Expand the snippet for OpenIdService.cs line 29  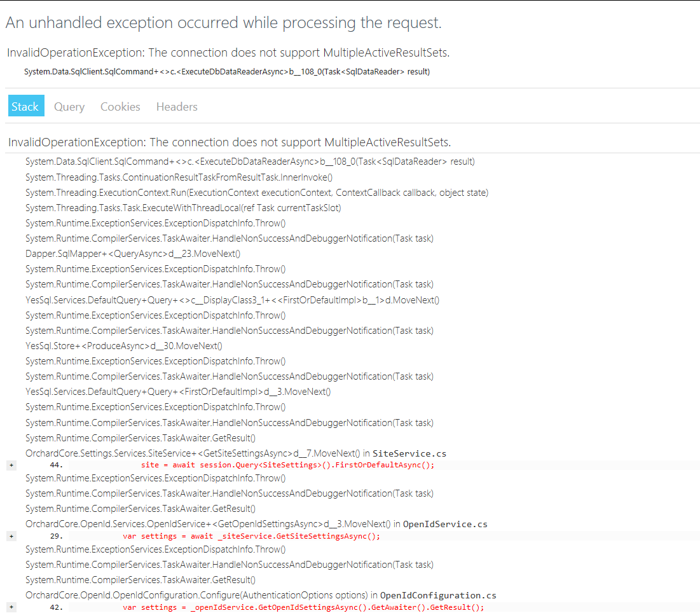pos(11,536)
